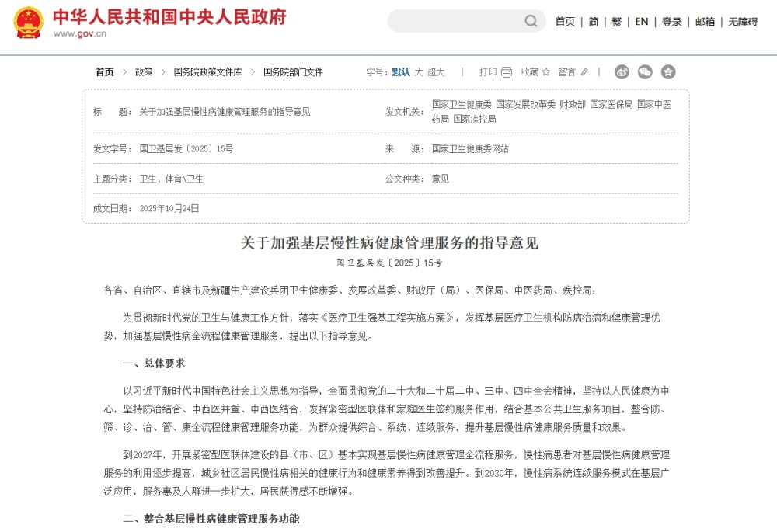Screen dimensions: 777x532
Task: Set font size to 默认
Action: pyautogui.click(x=401, y=72)
